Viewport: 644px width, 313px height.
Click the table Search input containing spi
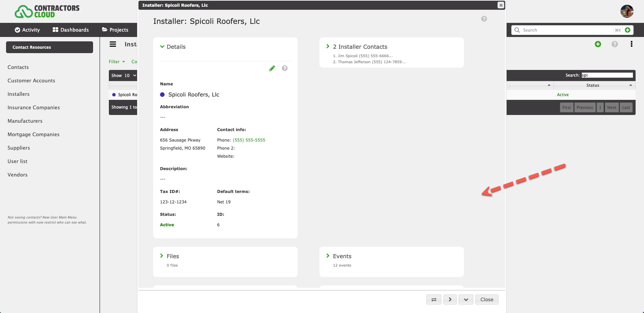point(607,75)
